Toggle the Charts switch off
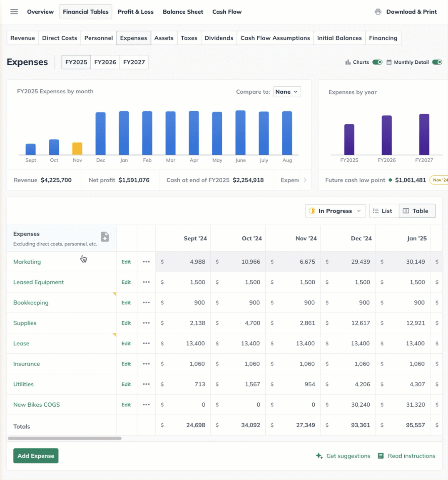Screen dimensions: 448x480 coord(377,62)
